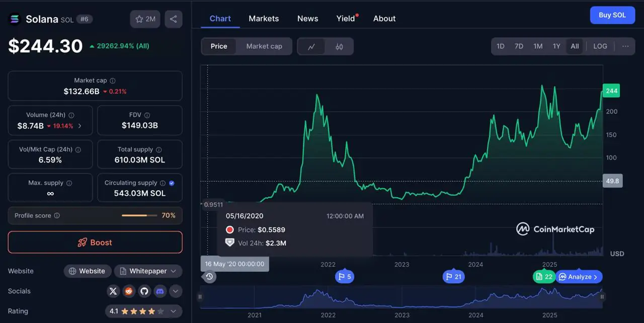Click the Profile score progress bar
This screenshot has height=323, width=644.
click(x=139, y=215)
